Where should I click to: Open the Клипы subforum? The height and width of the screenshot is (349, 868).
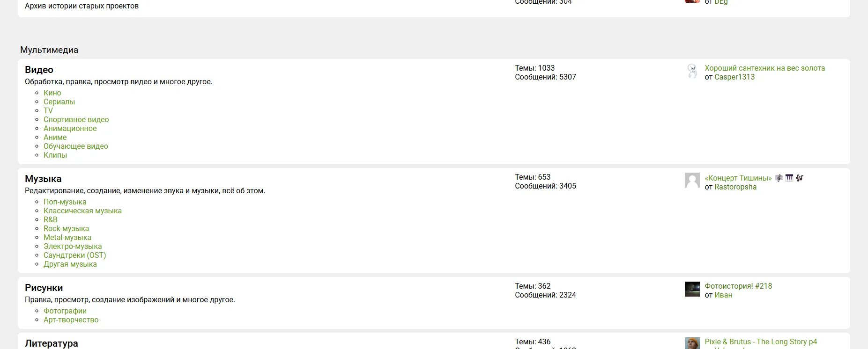pos(55,155)
